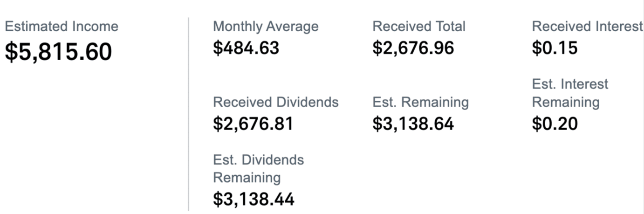644x214 pixels.
Task: Select the $0.15 received interest value
Action: click(555, 48)
